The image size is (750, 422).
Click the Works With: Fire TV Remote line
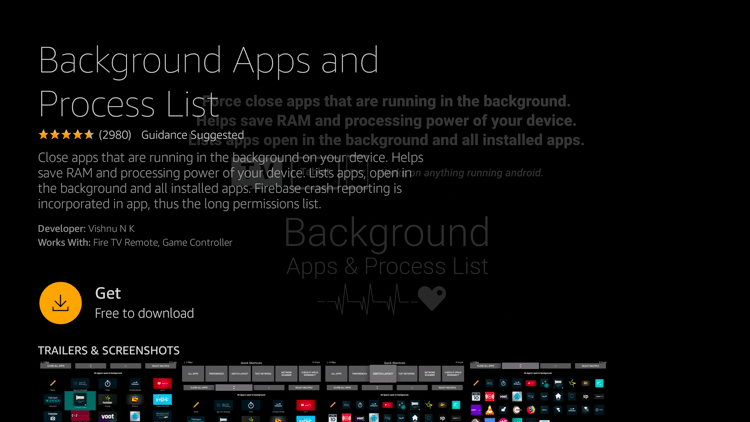135,243
